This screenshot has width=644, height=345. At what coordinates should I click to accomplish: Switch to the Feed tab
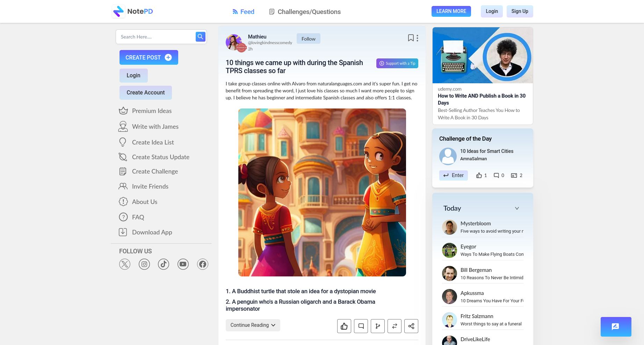(x=243, y=12)
